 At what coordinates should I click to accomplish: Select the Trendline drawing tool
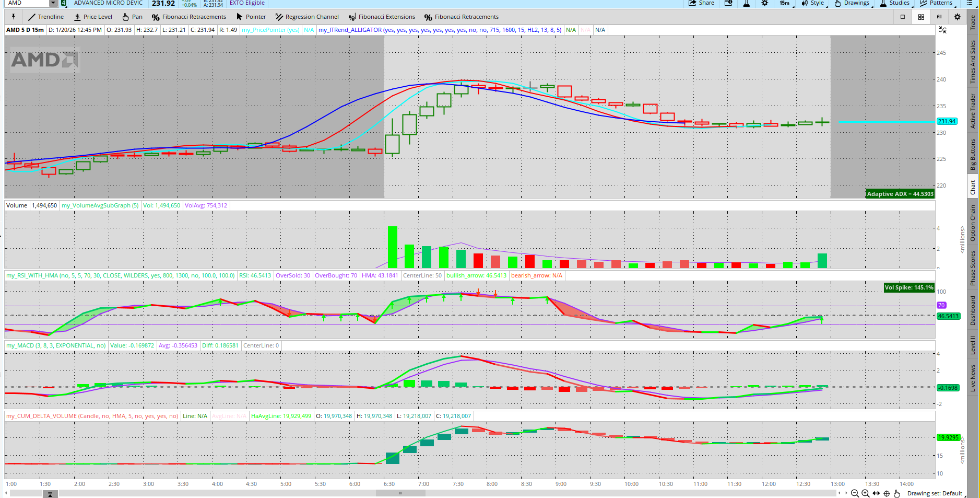46,17
